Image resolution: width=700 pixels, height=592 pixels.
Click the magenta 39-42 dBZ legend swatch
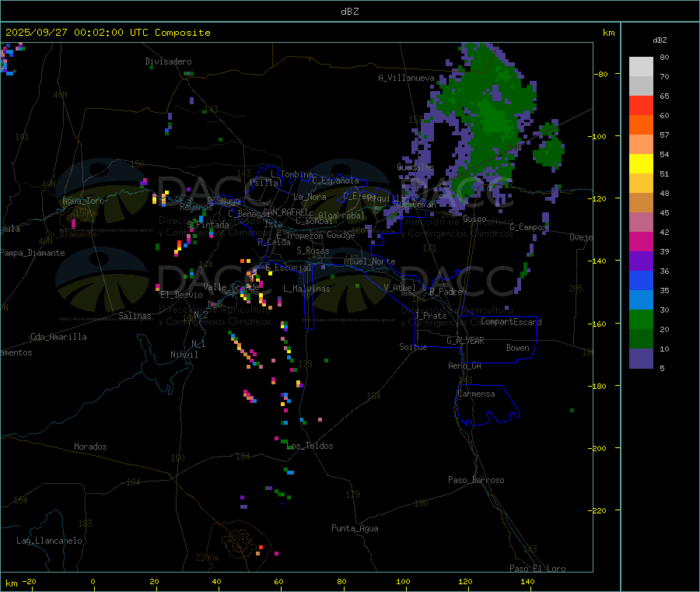tap(641, 241)
